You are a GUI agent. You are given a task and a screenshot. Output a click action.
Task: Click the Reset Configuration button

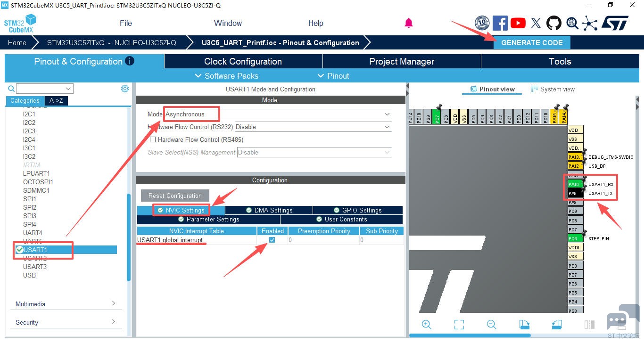pos(175,196)
